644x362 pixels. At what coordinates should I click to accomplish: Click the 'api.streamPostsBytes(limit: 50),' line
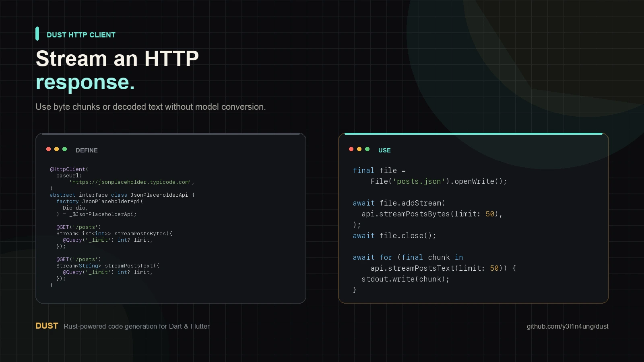click(x=432, y=214)
